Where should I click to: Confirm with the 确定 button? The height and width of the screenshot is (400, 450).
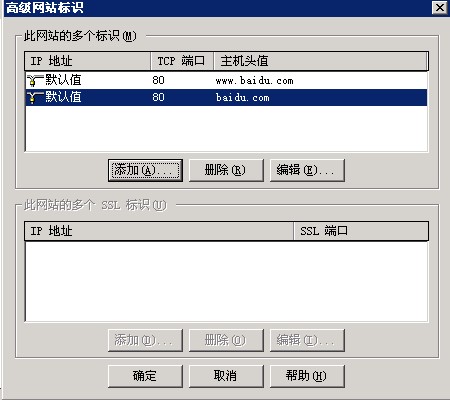(145, 376)
